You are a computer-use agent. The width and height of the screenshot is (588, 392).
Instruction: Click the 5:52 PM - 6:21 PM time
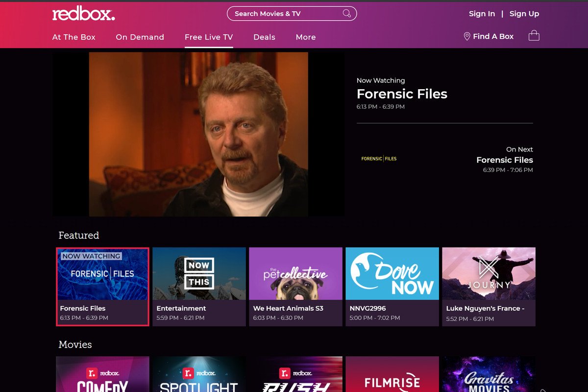tap(470, 319)
